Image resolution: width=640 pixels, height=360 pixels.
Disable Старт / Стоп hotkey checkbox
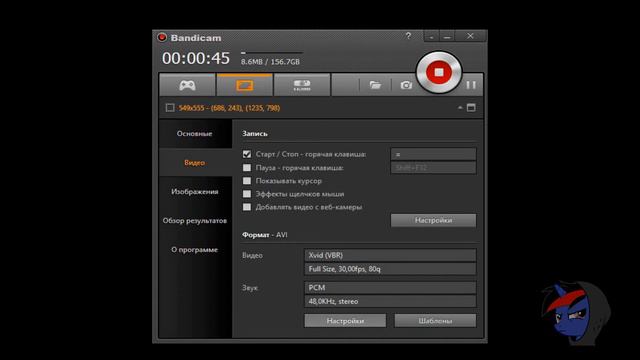(247, 154)
